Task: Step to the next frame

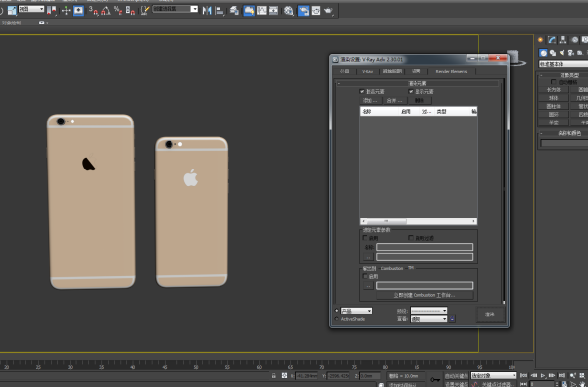Action: click(552, 376)
